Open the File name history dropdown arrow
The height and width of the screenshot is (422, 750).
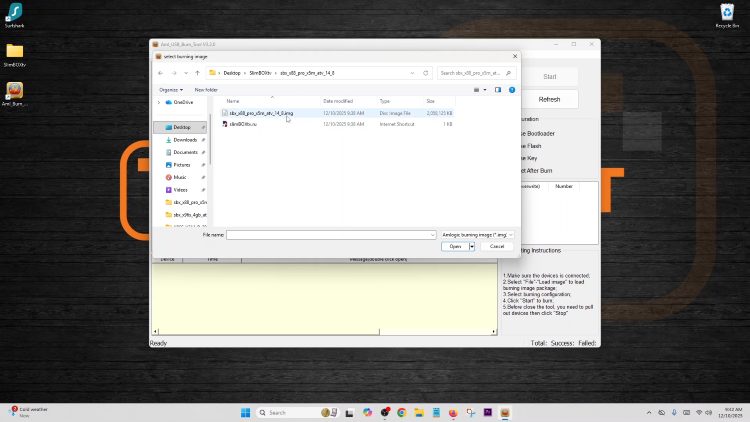click(432, 235)
